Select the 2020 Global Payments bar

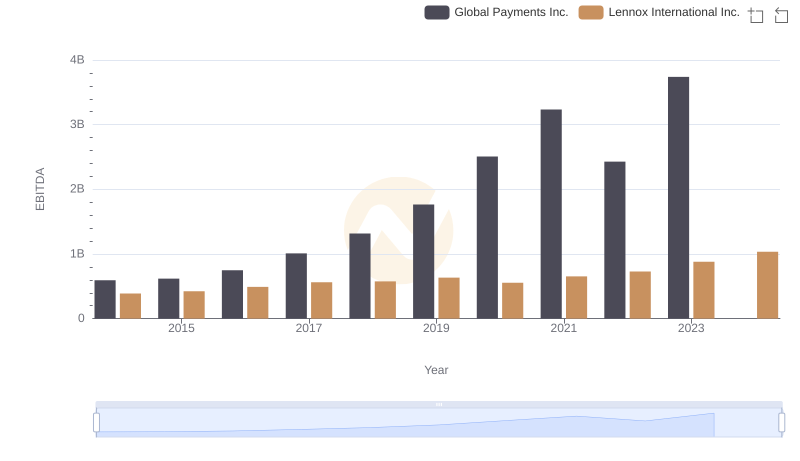(487, 238)
